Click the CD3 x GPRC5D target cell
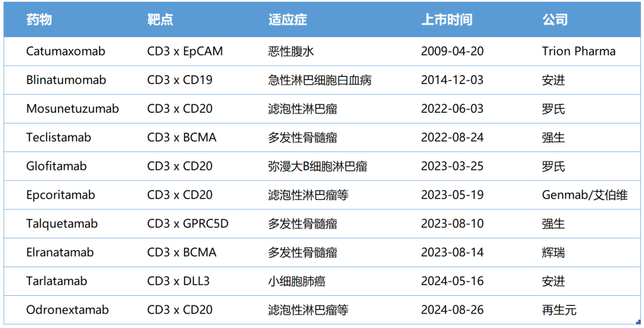644x328 pixels. (188, 224)
